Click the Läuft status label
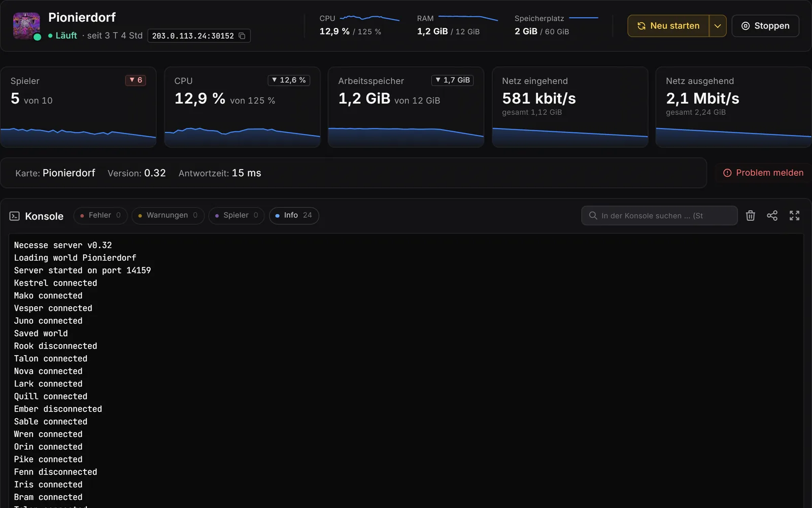The image size is (812, 508). click(x=66, y=36)
